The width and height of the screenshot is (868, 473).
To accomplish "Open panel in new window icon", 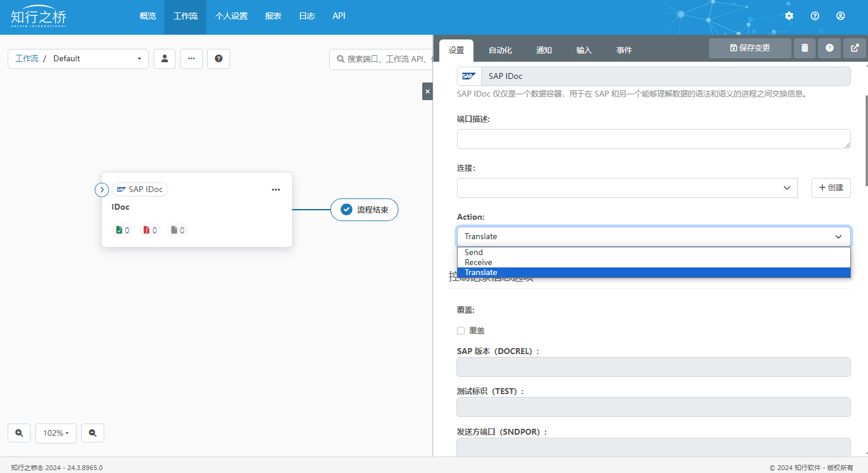I will (854, 48).
